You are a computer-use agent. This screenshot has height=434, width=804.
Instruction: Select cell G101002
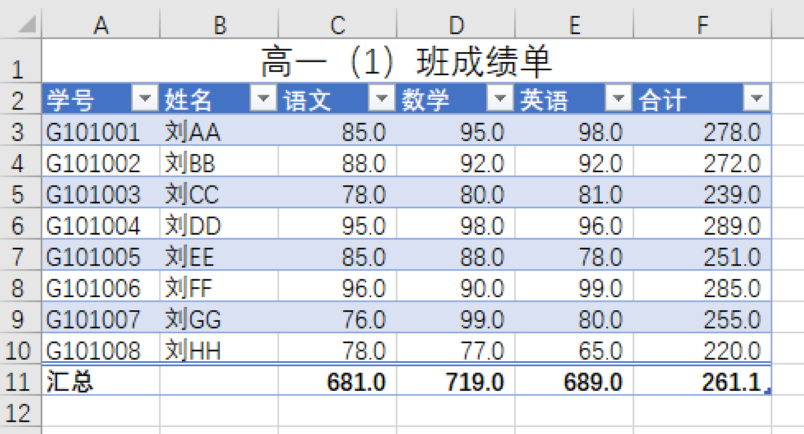click(x=100, y=162)
